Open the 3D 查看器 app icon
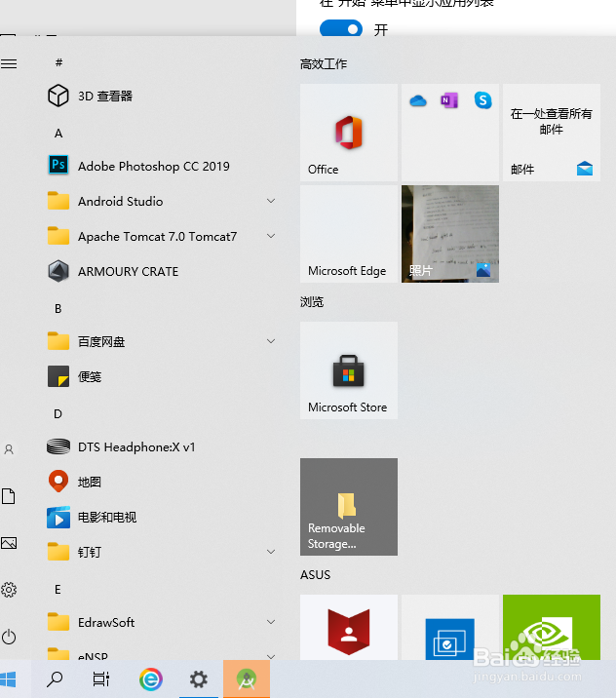Viewport: 616px width, 698px height. click(58, 96)
